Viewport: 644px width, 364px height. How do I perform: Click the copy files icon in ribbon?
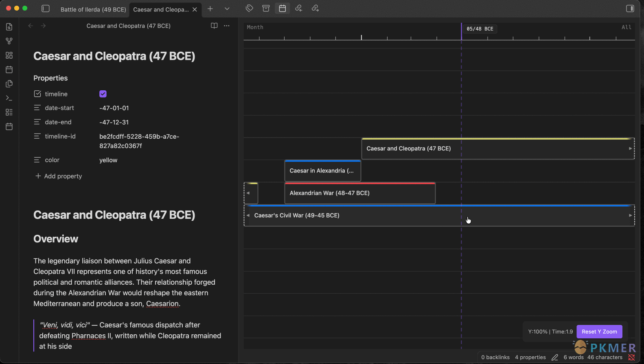[x=9, y=84]
